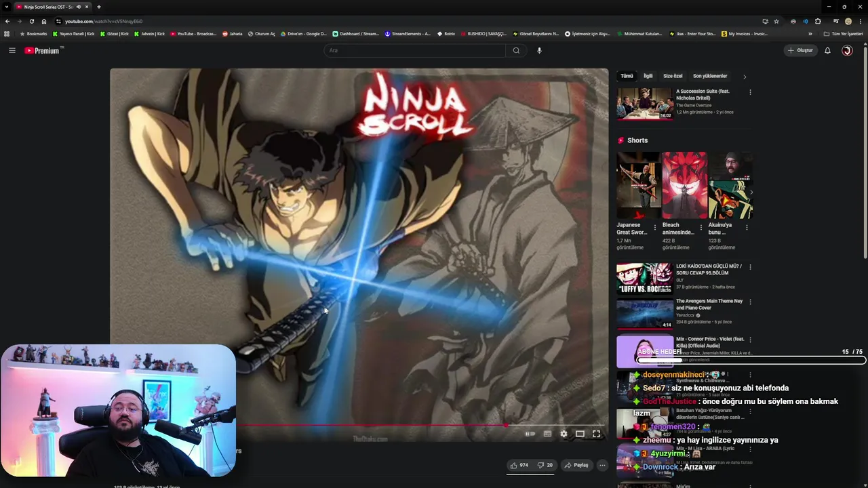Open the account avatar menu
This screenshot has height=488, width=868.
pyautogui.click(x=847, y=50)
